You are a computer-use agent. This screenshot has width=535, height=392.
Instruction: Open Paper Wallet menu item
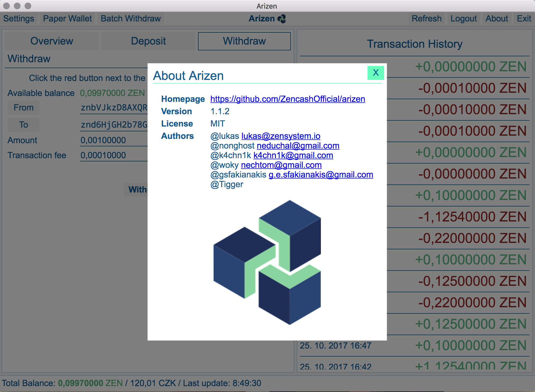(x=67, y=19)
